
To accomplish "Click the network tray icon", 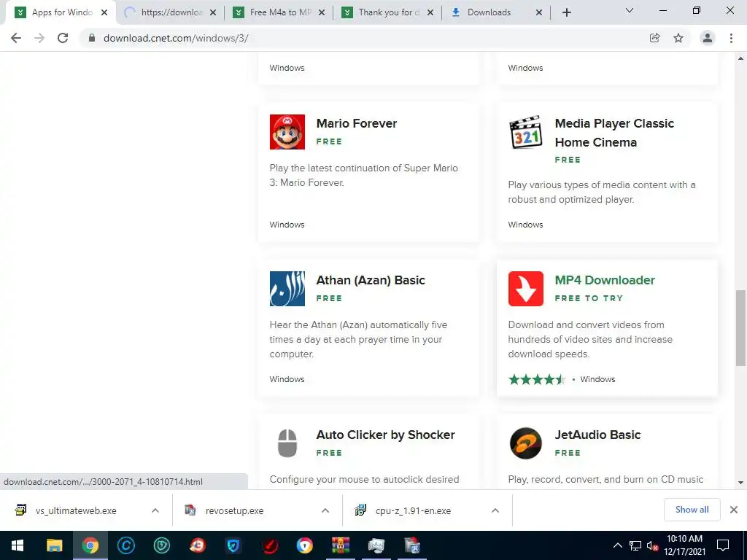I will coord(635,545).
